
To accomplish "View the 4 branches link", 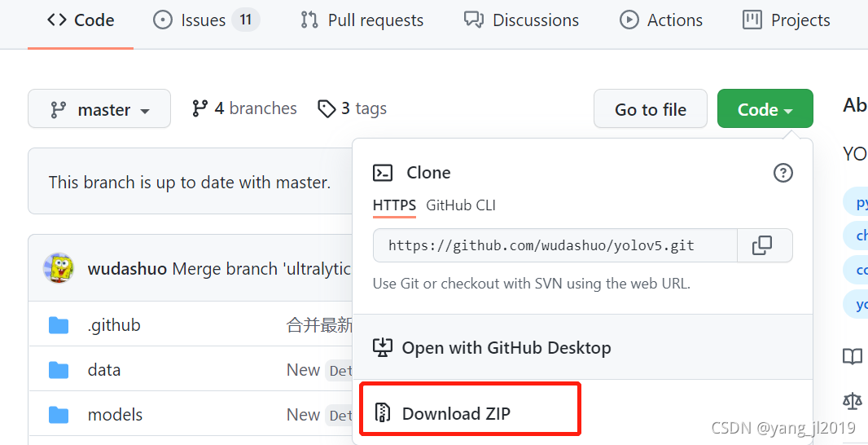I will click(x=244, y=108).
